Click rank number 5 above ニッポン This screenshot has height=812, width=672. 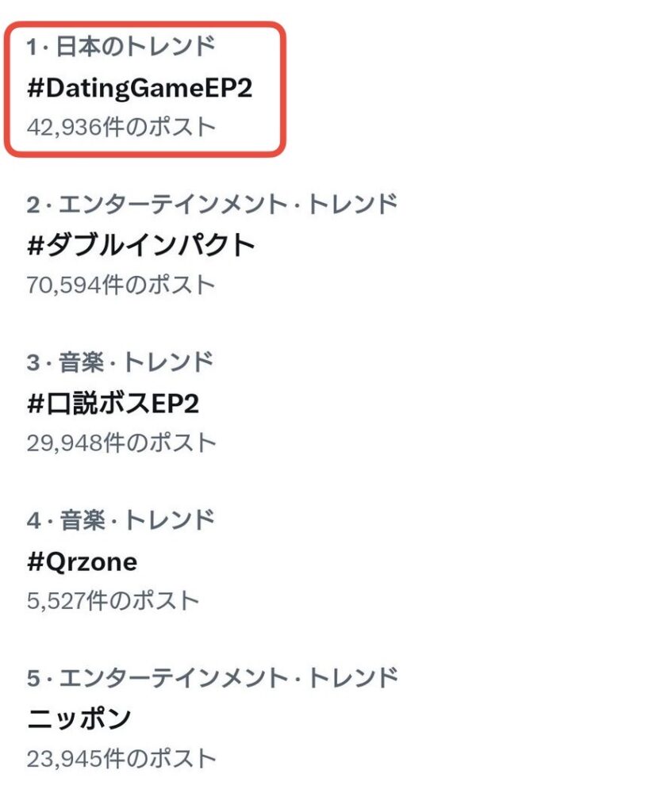33,679
